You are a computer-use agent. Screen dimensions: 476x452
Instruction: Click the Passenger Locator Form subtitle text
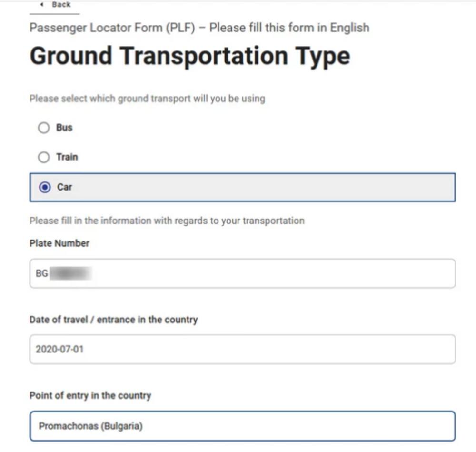click(199, 28)
